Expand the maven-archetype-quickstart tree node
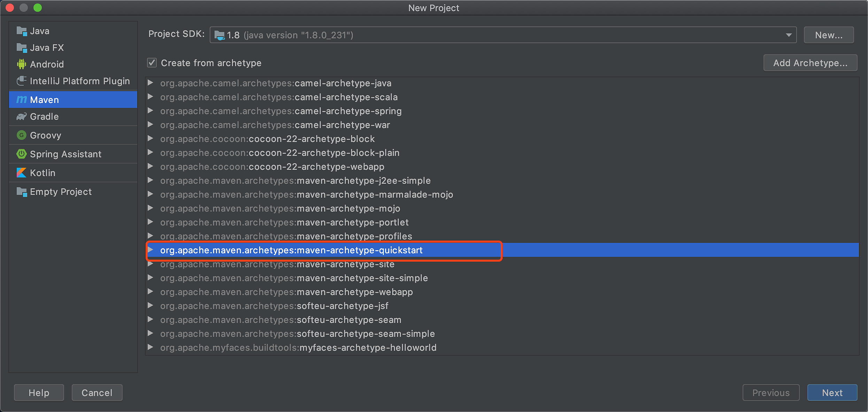 [x=150, y=250]
